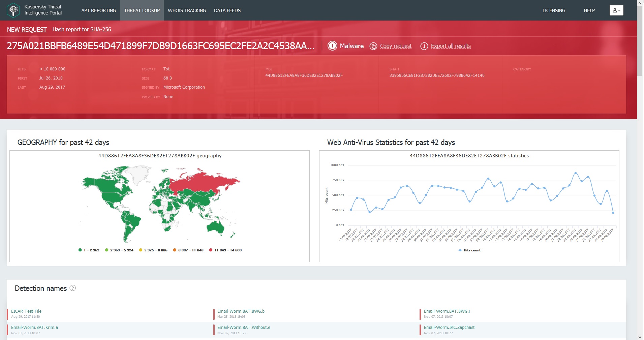Click the Copy request icon
Viewport: 644px width, 340px height.
click(373, 46)
